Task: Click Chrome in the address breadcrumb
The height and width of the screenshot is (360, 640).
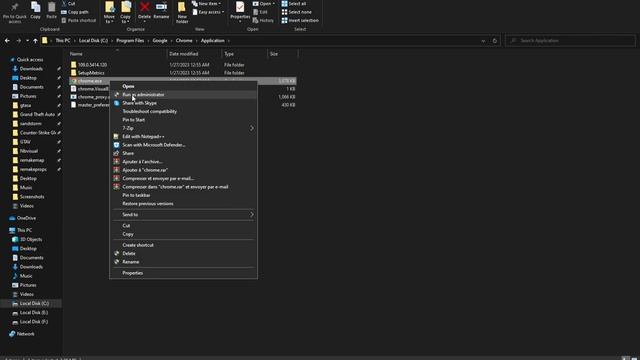Action: (x=184, y=41)
